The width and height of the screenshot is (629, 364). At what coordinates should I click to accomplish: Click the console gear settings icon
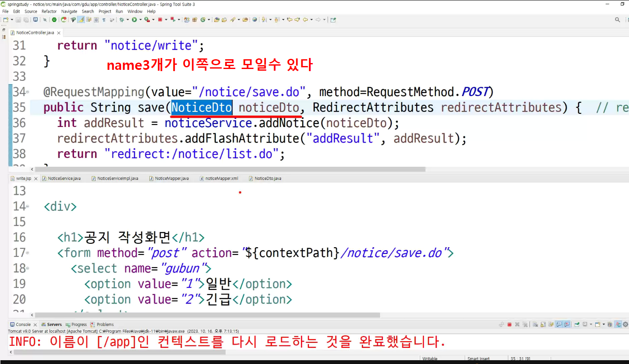(x=625, y=325)
